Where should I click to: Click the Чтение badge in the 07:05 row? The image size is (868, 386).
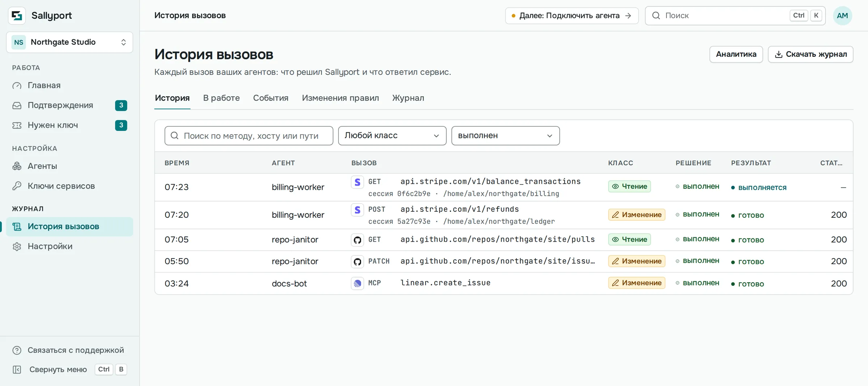629,239
